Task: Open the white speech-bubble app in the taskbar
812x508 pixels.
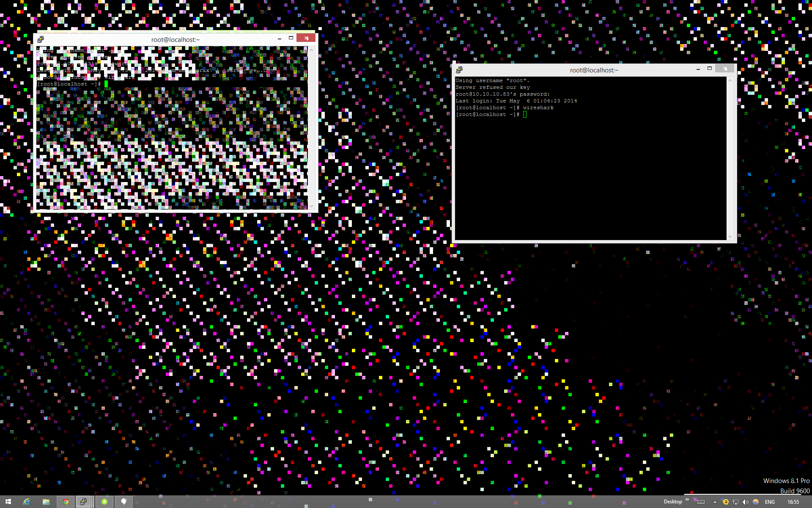Action: point(123,502)
